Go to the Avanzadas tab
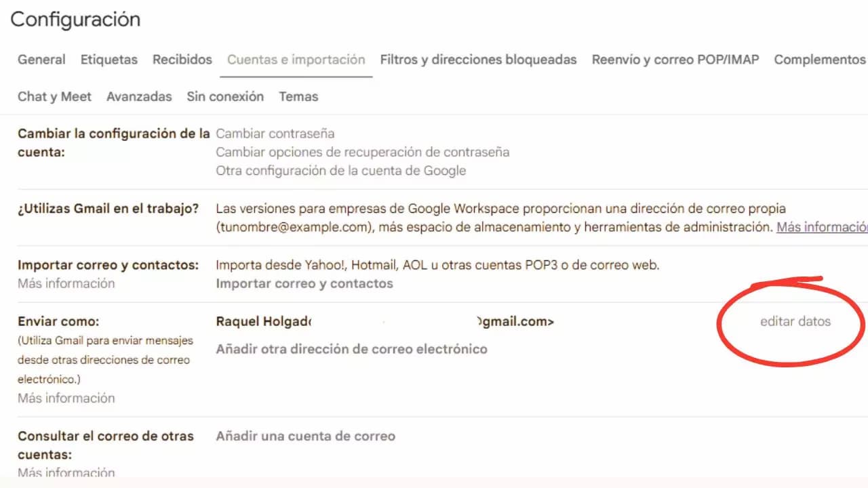 coord(139,96)
